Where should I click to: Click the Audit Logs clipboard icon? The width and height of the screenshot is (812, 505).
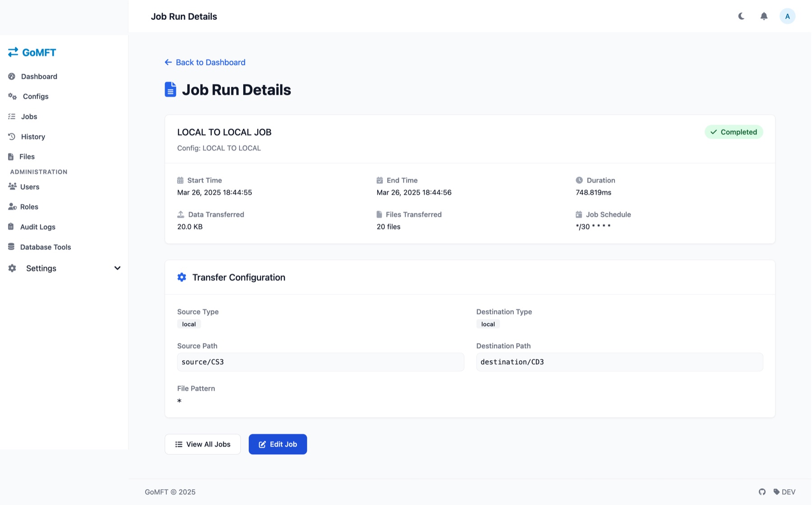pyautogui.click(x=11, y=226)
